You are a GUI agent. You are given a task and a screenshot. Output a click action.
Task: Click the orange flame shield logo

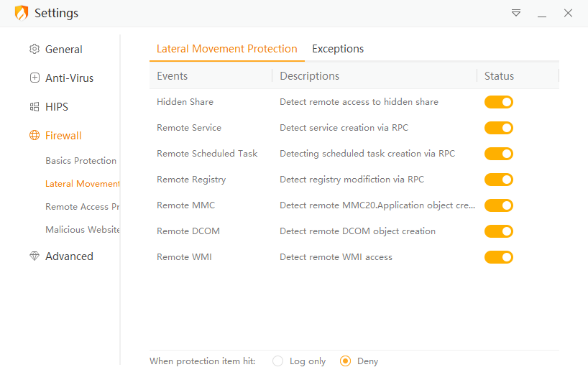pos(22,13)
